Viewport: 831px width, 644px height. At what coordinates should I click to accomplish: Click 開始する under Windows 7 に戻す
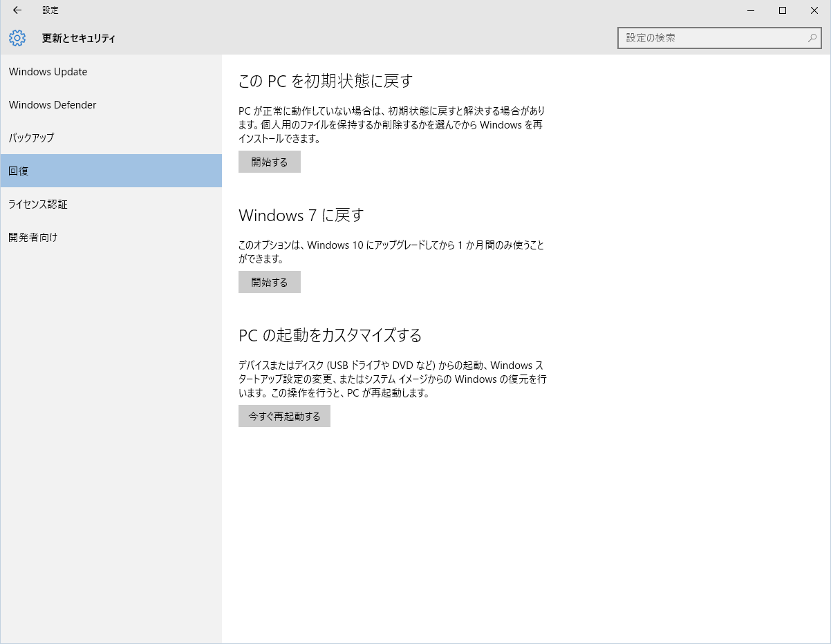coord(270,282)
